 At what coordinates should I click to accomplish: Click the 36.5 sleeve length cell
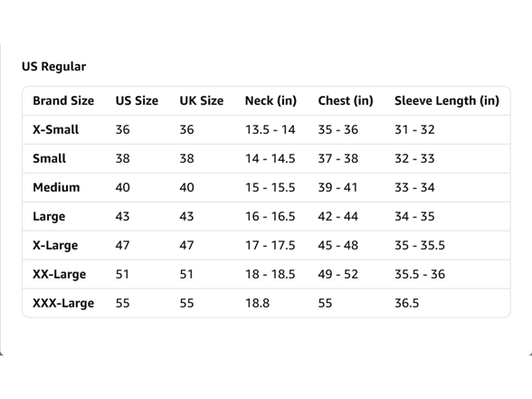coord(407,303)
